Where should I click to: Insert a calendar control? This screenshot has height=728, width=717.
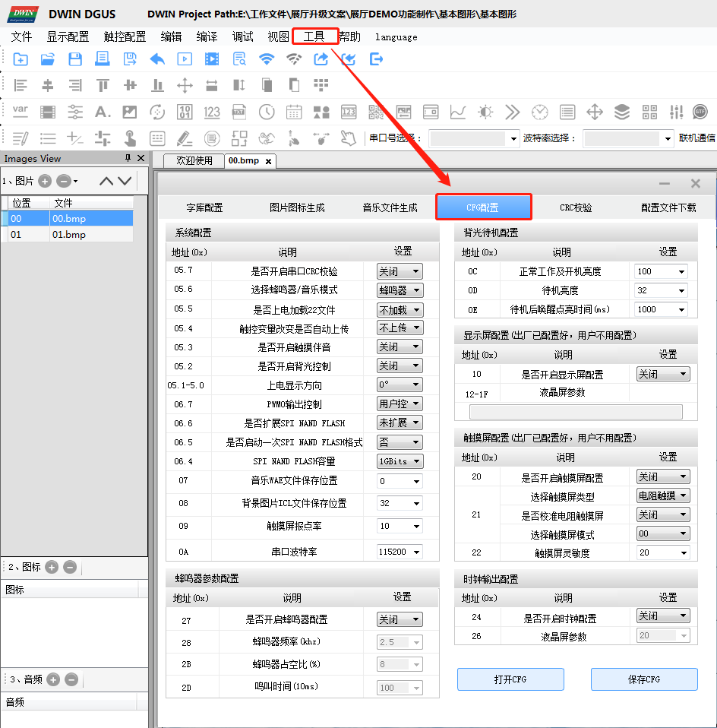[293, 111]
